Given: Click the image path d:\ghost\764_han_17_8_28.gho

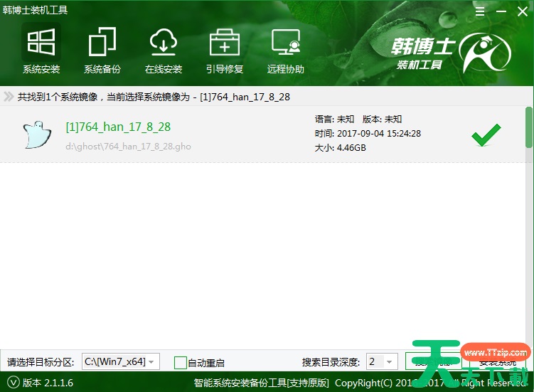Looking at the screenshot, I should [x=128, y=147].
